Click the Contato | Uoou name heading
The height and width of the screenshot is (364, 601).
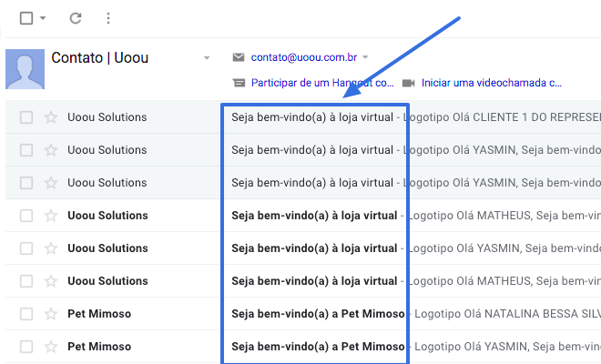100,58
